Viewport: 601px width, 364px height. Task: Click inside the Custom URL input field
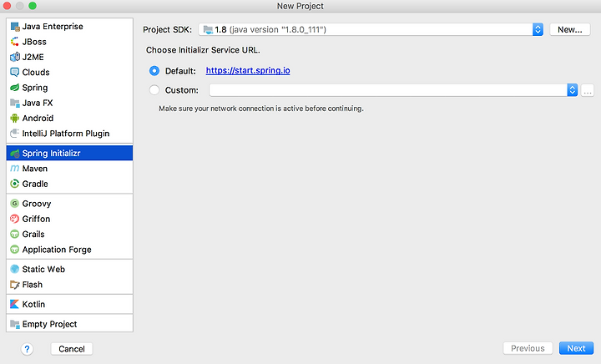388,90
